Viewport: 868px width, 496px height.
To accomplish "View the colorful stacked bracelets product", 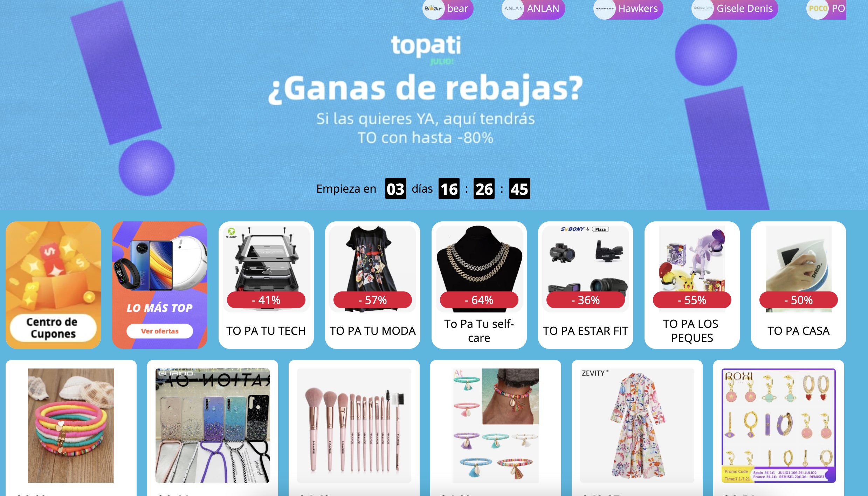I will pos(71,425).
